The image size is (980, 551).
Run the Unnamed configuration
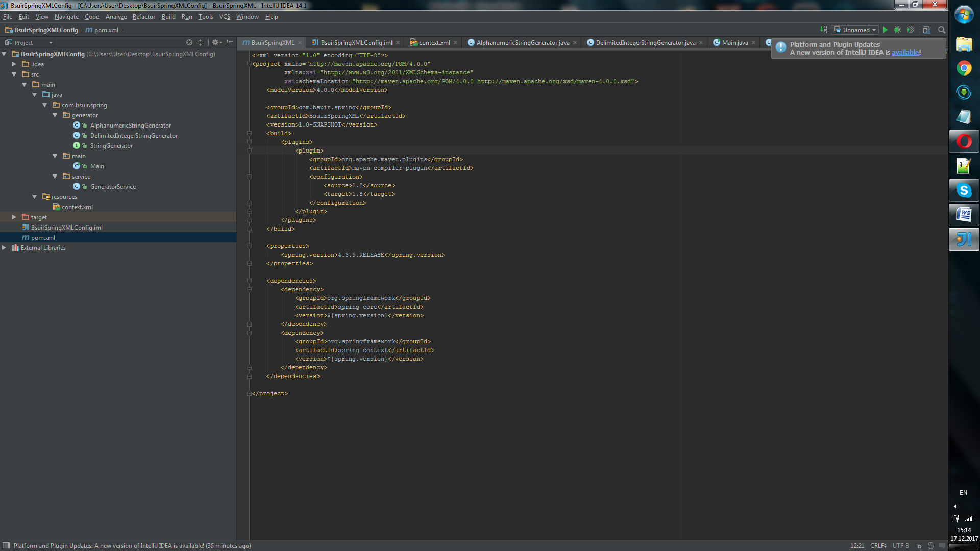(x=885, y=30)
